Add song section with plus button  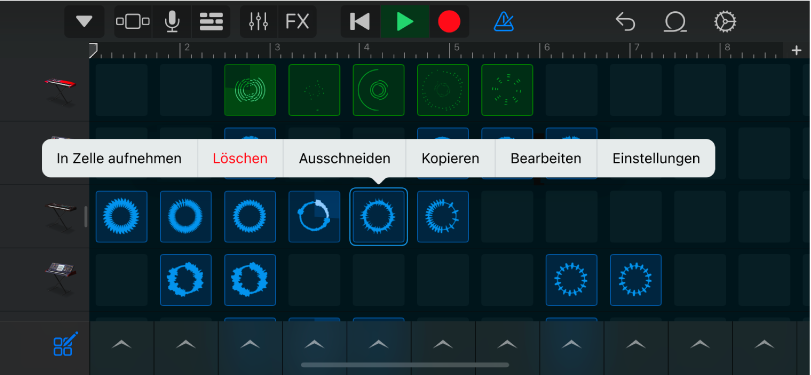[797, 50]
